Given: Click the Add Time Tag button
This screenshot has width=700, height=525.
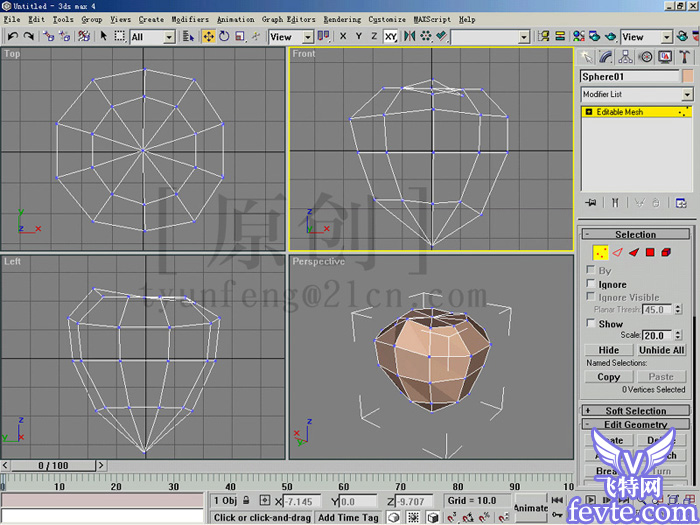Looking at the screenshot, I should (348, 517).
